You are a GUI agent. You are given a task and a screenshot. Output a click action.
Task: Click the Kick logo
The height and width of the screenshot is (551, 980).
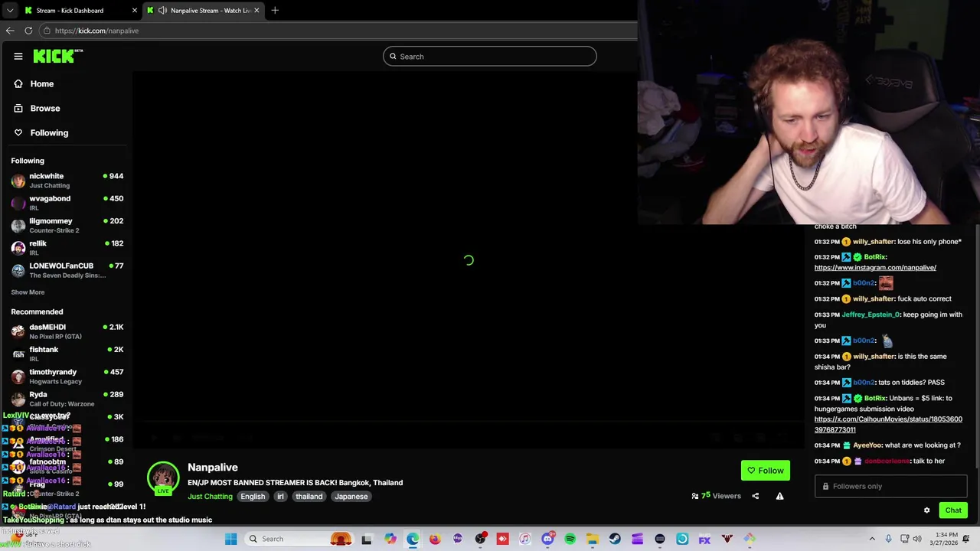pos(57,56)
